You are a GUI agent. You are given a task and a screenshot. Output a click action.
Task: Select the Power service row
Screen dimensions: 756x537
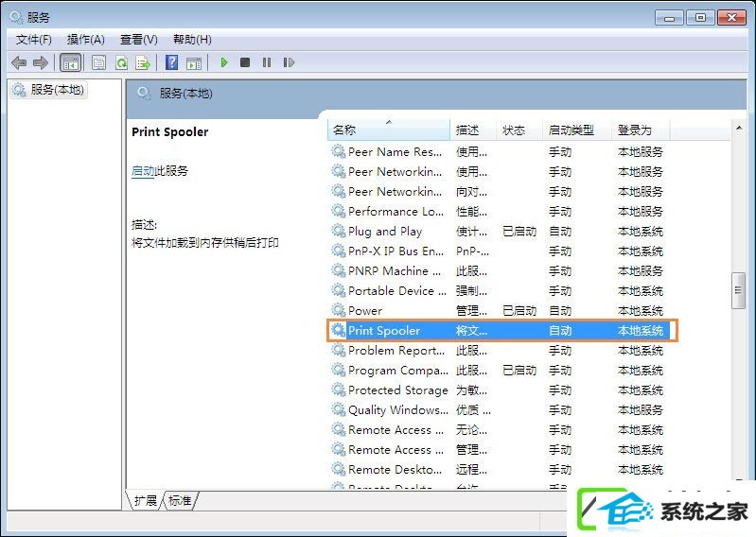499,311
